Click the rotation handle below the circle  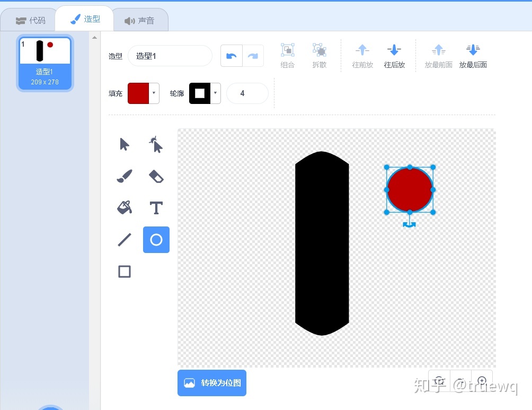coord(410,224)
